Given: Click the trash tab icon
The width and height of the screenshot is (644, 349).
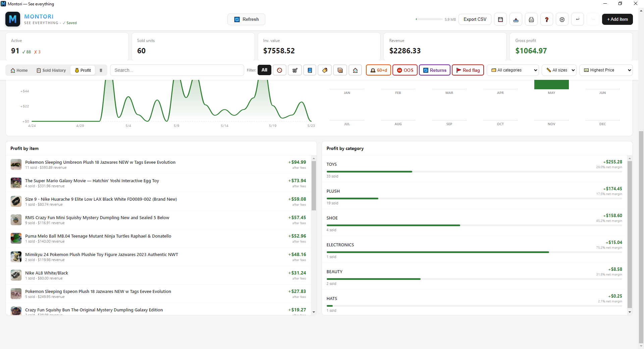Looking at the screenshot, I should point(101,70).
